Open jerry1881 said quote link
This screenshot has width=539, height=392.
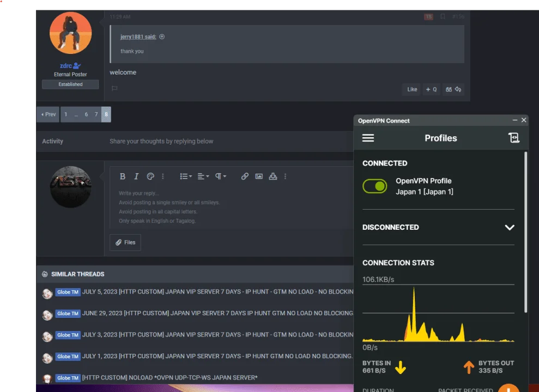pyautogui.click(x=138, y=36)
